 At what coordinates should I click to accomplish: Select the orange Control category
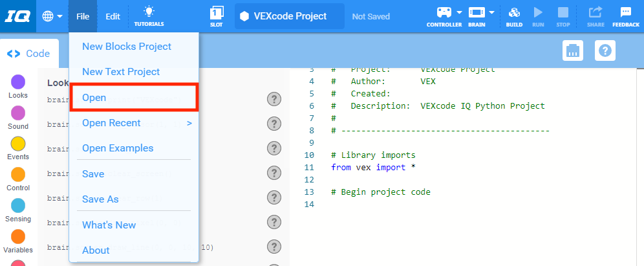click(x=17, y=180)
